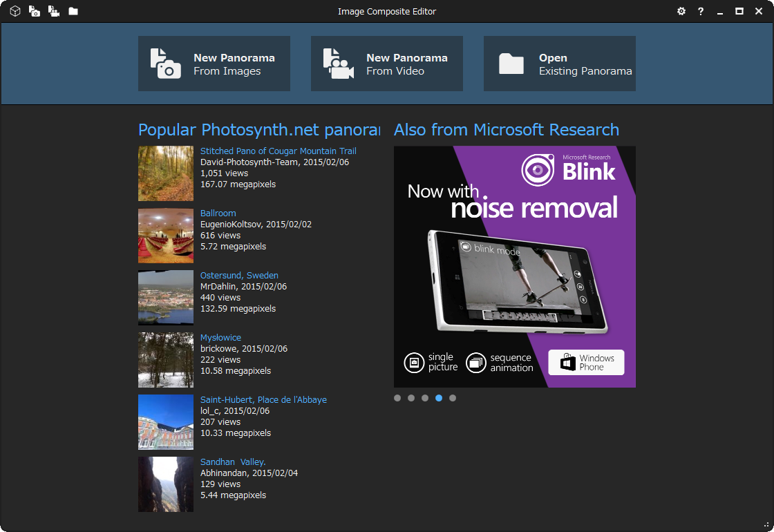Open the Mysłowice panorama link

coord(220,337)
